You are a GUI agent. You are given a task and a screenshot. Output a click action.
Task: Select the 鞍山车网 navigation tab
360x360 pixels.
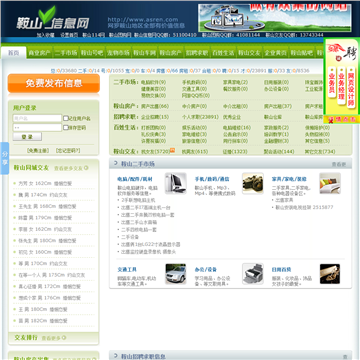pyautogui.click(x=145, y=53)
